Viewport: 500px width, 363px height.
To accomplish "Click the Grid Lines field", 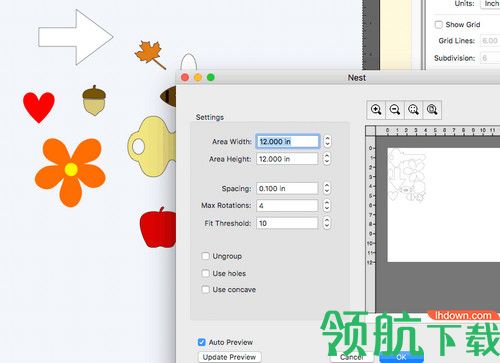I will pyautogui.click(x=490, y=41).
